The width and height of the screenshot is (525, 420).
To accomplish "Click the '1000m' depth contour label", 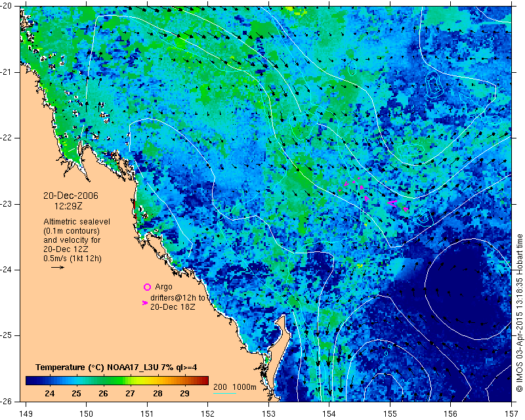I will pos(244,387).
